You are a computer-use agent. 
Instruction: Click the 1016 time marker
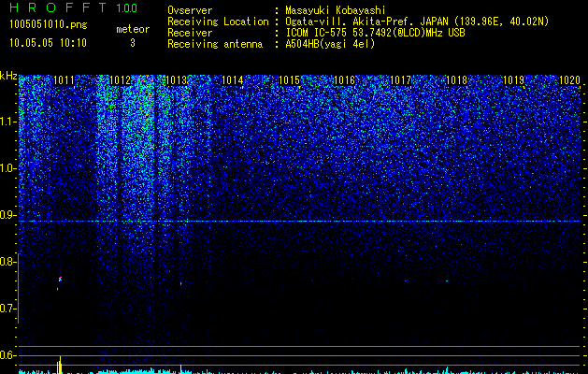pos(344,80)
